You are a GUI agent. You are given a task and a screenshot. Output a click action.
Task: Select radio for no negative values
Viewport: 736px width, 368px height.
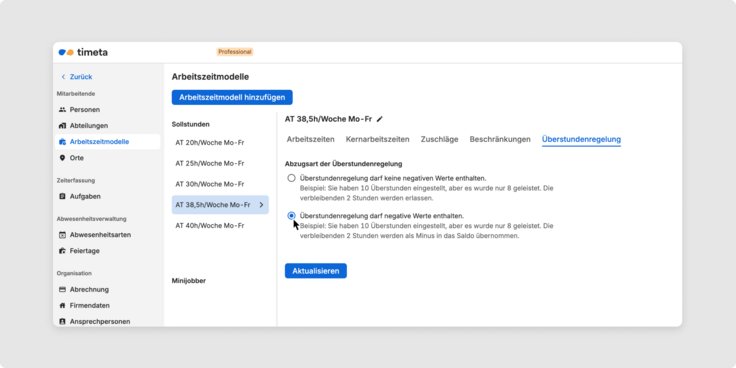click(291, 178)
